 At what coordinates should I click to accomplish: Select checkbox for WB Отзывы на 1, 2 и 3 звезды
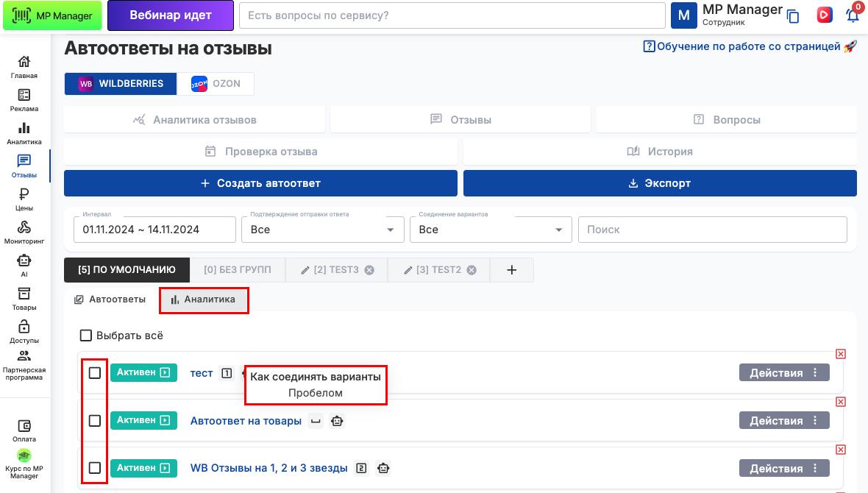(x=95, y=468)
